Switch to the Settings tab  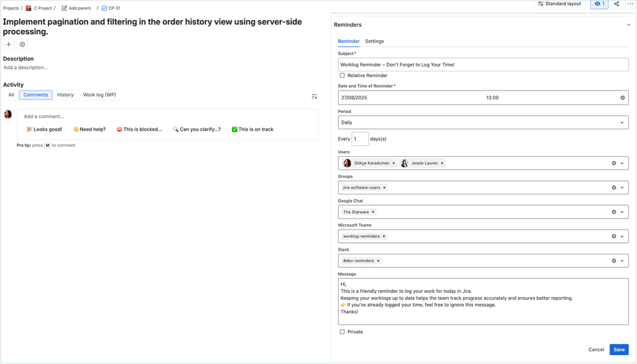coord(374,41)
